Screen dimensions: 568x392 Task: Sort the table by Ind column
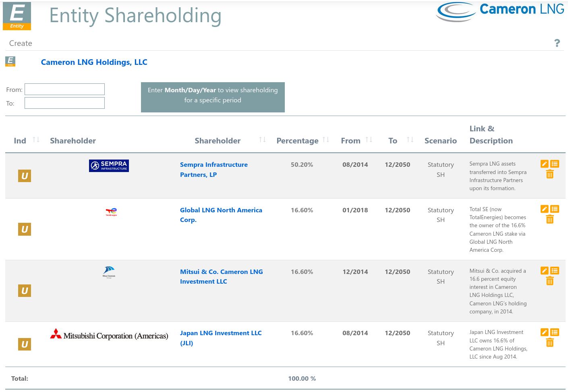pyautogui.click(x=36, y=140)
